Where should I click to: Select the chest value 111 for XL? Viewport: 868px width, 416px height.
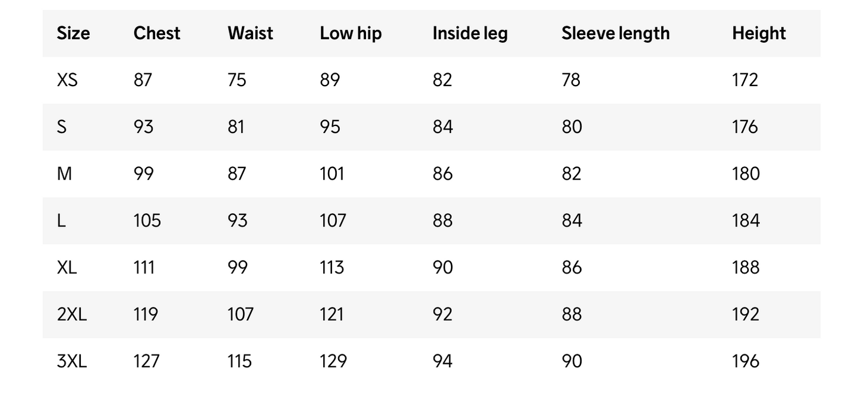point(144,267)
